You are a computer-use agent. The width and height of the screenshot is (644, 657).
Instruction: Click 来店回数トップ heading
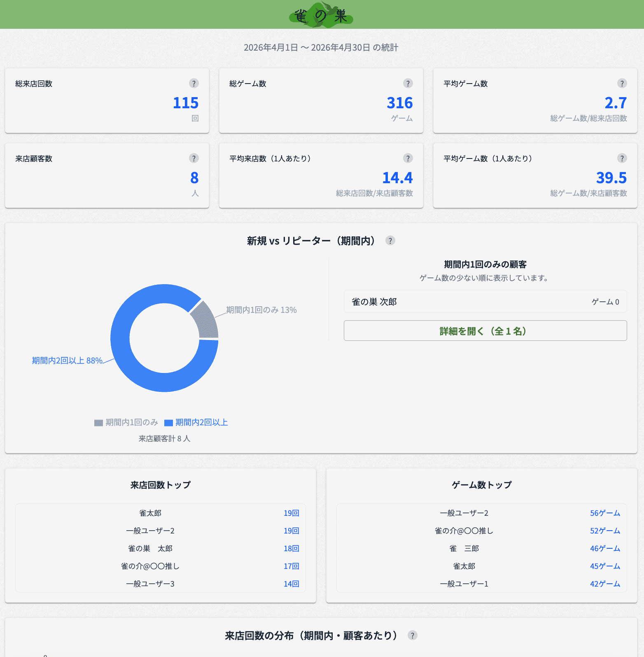point(161,485)
